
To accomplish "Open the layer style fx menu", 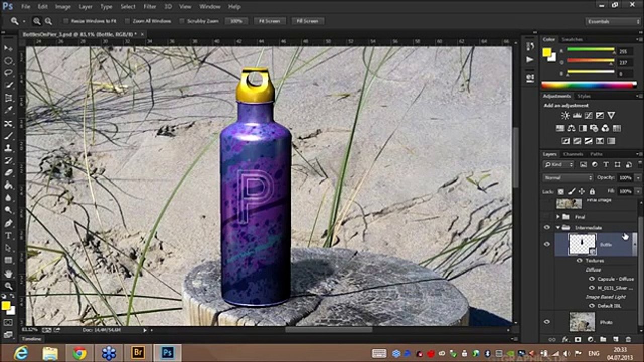I will 565,340.
